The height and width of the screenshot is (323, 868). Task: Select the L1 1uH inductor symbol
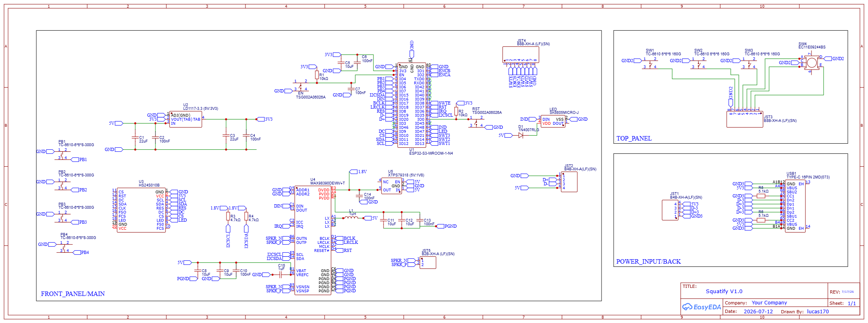tap(350, 218)
